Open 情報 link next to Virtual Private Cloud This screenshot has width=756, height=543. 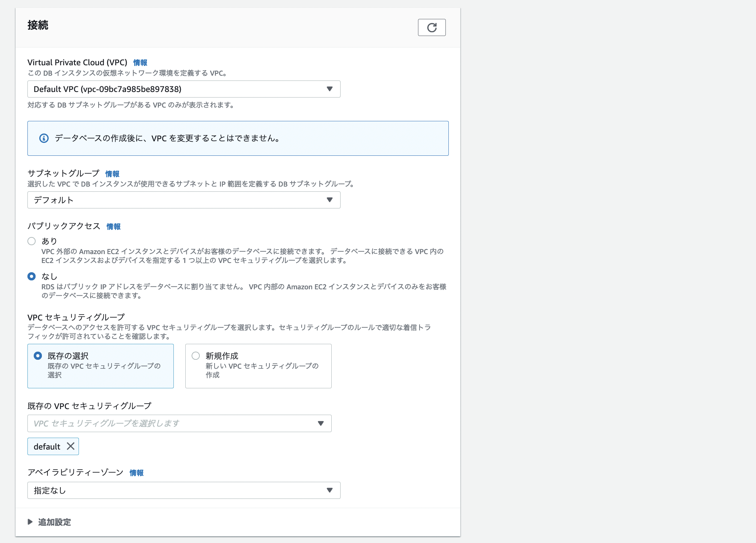(140, 63)
